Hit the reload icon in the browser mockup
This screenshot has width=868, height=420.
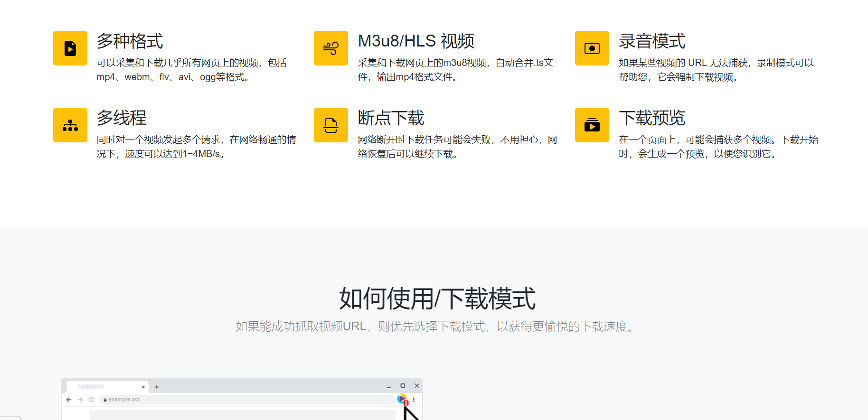[x=92, y=400]
